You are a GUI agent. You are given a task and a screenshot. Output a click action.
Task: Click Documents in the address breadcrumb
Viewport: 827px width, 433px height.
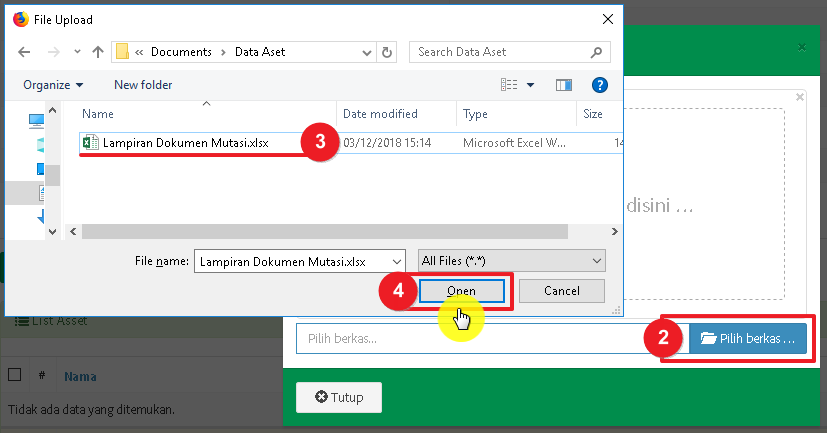coord(187,52)
